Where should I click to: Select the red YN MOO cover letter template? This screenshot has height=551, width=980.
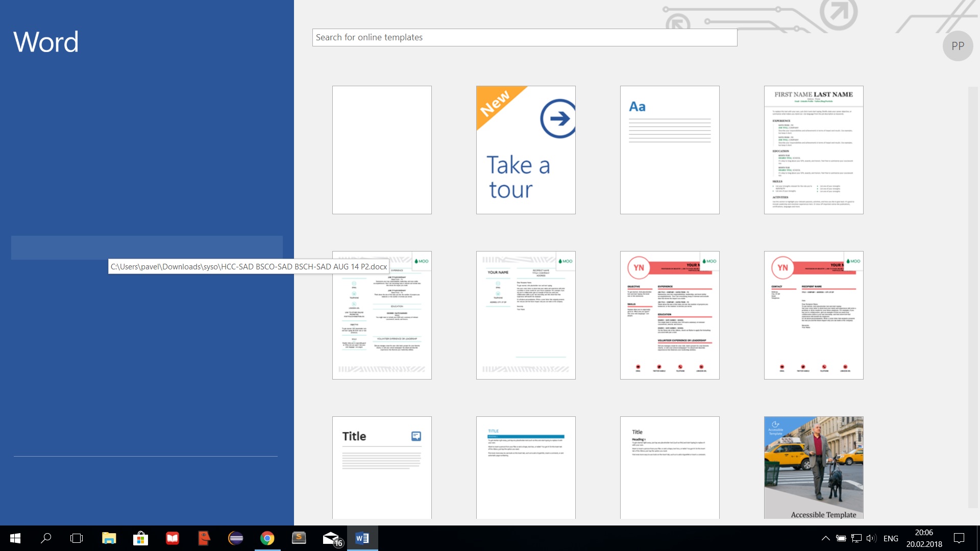814,315
